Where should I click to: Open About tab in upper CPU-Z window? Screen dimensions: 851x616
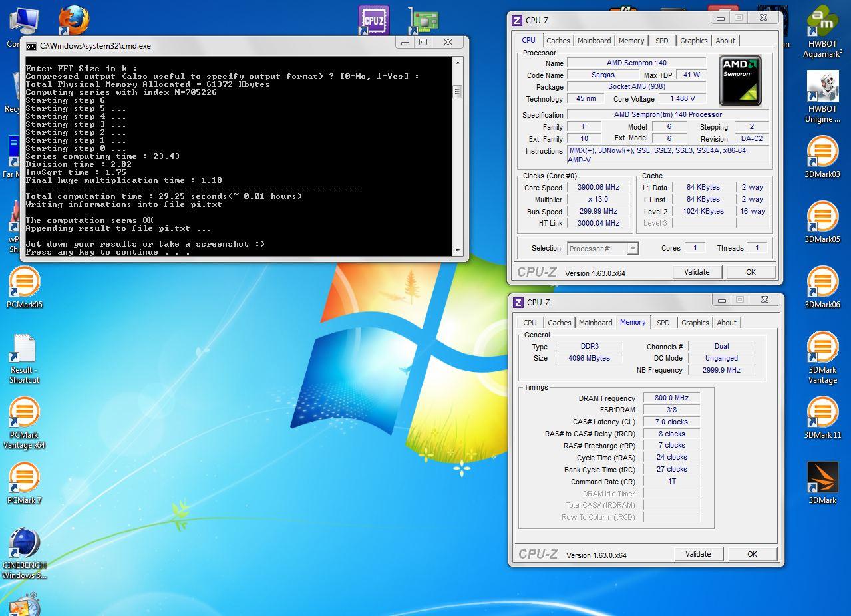point(725,41)
